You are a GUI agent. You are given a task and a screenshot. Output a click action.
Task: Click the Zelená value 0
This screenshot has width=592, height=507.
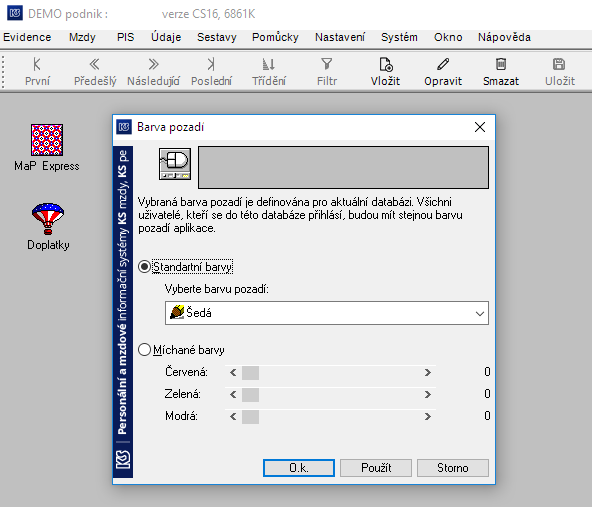pyautogui.click(x=487, y=394)
